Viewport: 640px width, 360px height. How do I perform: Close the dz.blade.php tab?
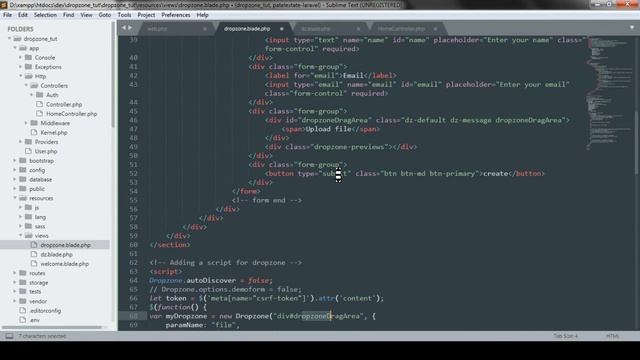(x=358, y=29)
